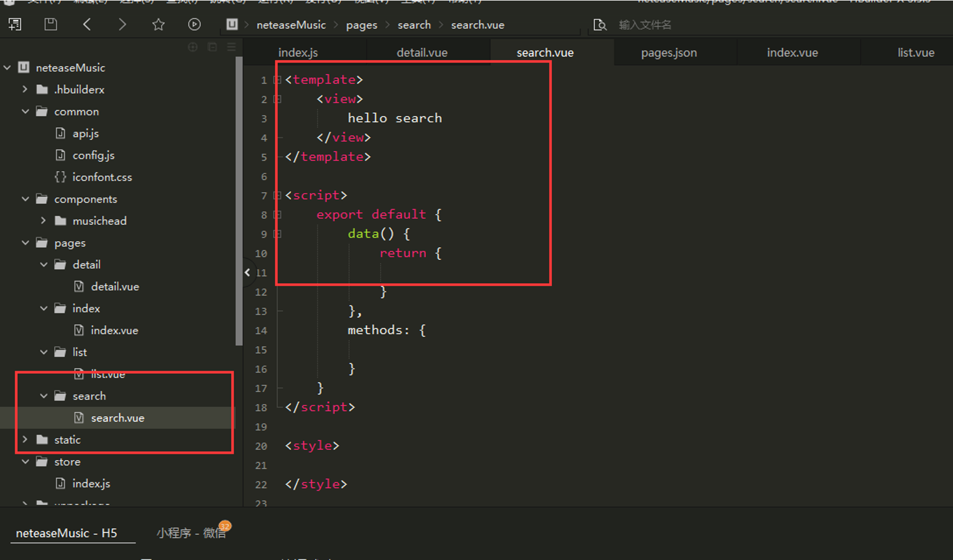Viewport: 953px width, 560px height.
Task: Open iconfont.css in the file tree
Action: click(x=102, y=177)
